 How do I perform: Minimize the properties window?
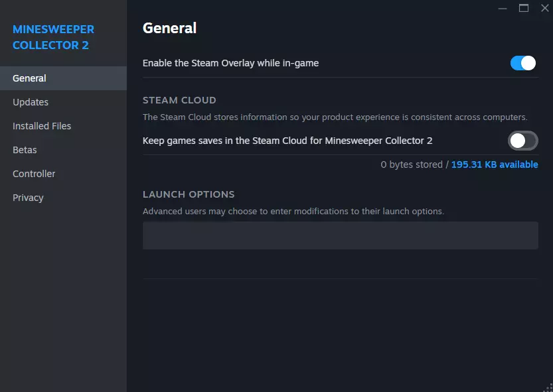tap(502, 8)
